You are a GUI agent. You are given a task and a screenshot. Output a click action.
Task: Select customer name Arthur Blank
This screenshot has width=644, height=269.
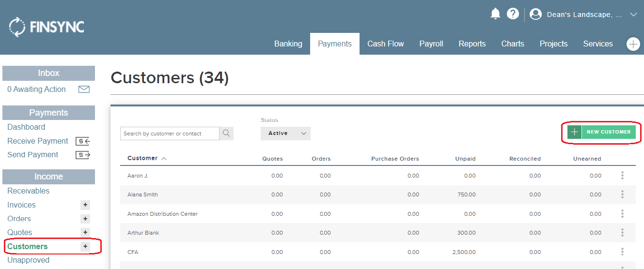coord(143,233)
